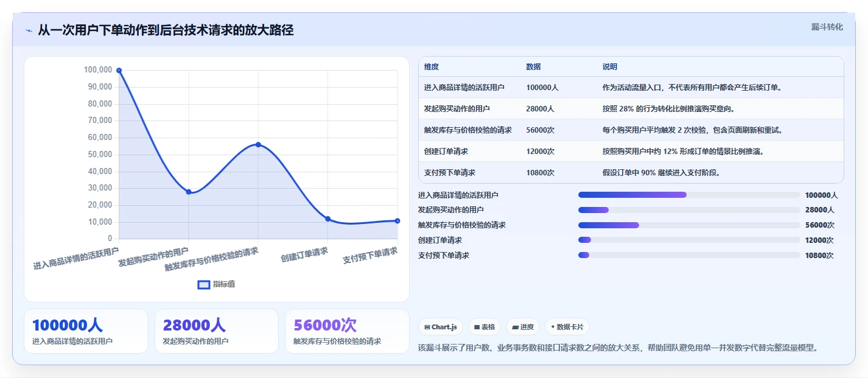This screenshot has width=868, height=378.
Task: Click the description 每个购买用户平均触发 2 次校验
Action: (x=693, y=130)
